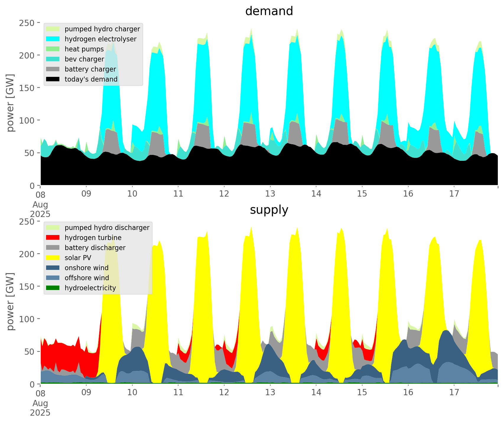The image size is (504, 423).
Task: Select the heat pumps legend color box
Action: (53, 49)
